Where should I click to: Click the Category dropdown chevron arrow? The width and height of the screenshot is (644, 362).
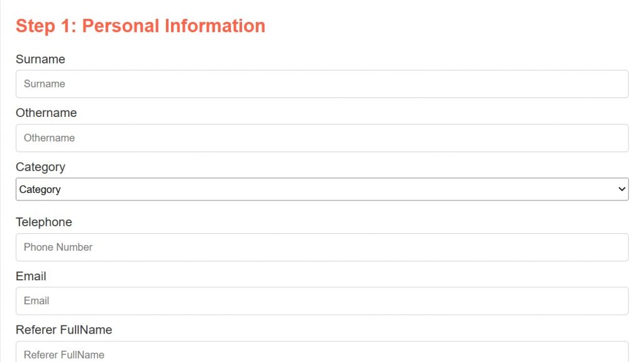coord(621,189)
